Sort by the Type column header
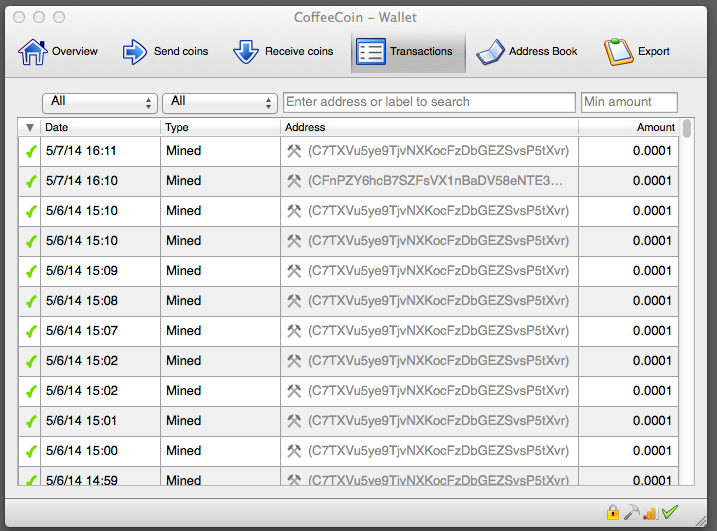This screenshot has width=717, height=531. click(220, 127)
